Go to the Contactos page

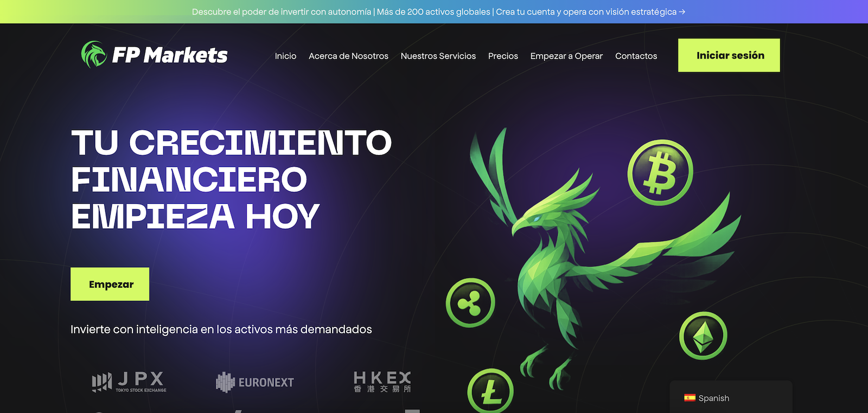636,56
